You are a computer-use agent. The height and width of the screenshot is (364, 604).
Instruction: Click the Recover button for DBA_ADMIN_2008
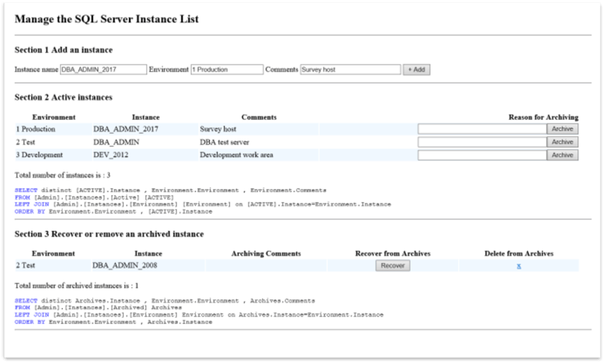(x=392, y=266)
